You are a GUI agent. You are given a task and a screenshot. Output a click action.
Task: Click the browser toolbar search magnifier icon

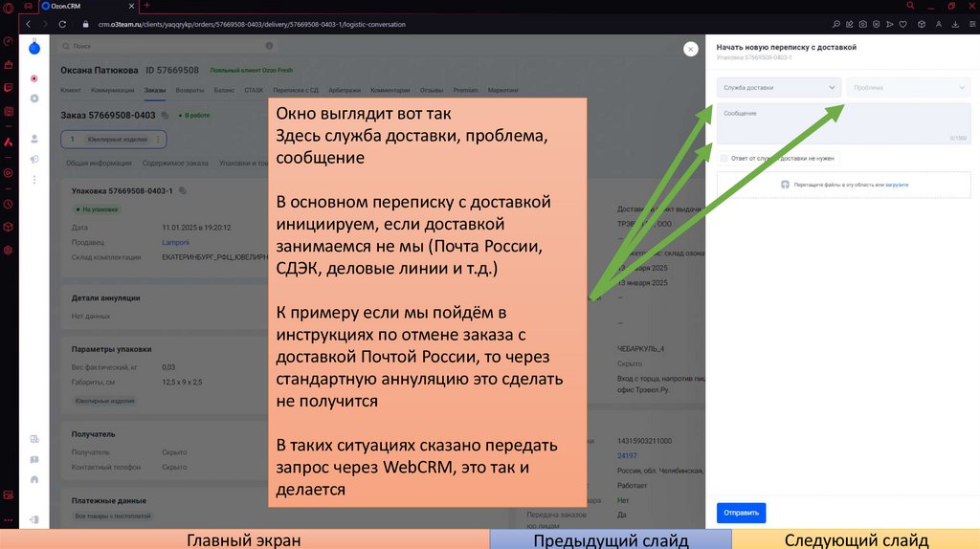coord(836,24)
